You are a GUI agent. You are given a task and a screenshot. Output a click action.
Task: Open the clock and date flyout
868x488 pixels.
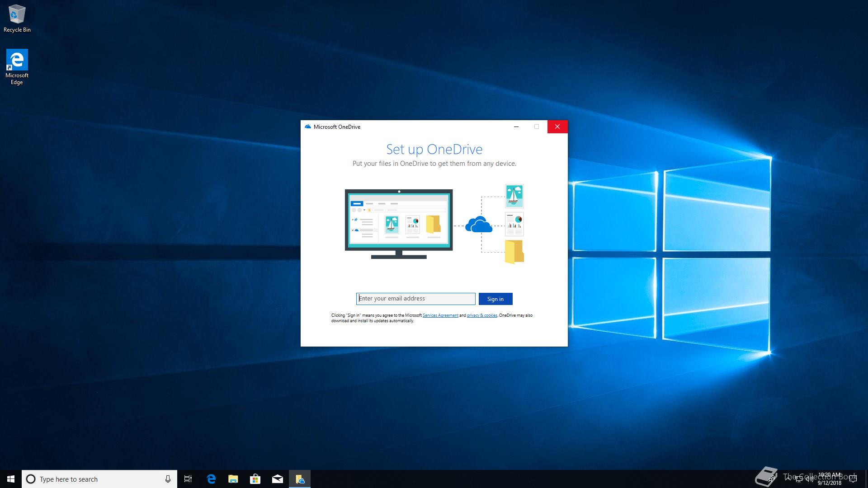pyautogui.click(x=830, y=479)
